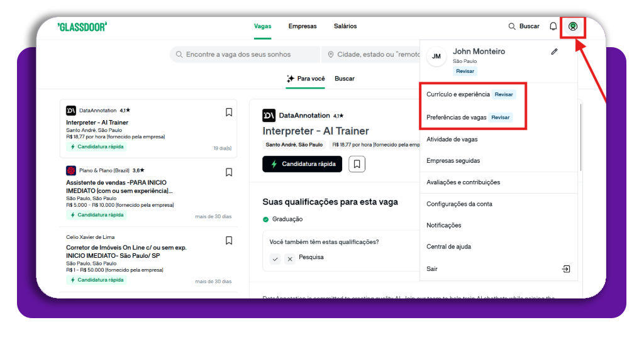The height and width of the screenshot is (337, 644).
Task: Click the black Candidatura rápida button
Action: click(303, 164)
